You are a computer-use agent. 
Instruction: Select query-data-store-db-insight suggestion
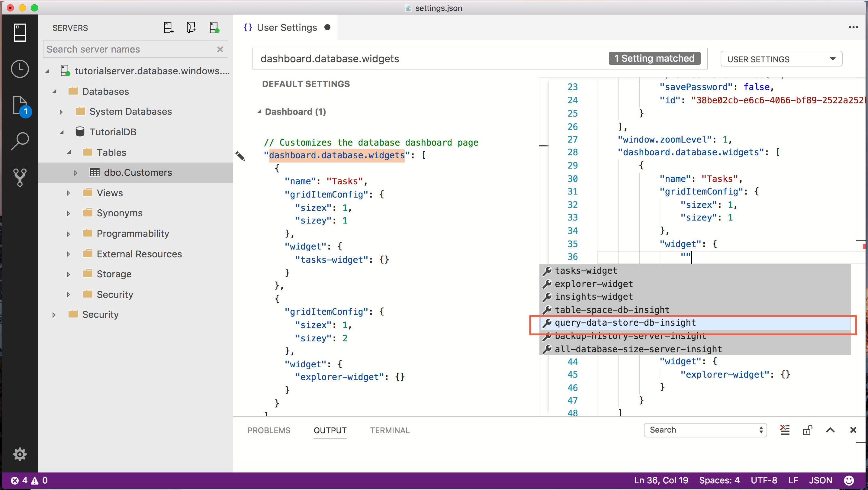pyautogui.click(x=625, y=323)
